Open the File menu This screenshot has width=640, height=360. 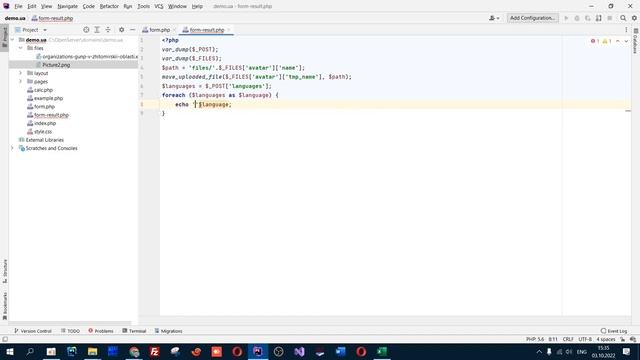(18, 7)
